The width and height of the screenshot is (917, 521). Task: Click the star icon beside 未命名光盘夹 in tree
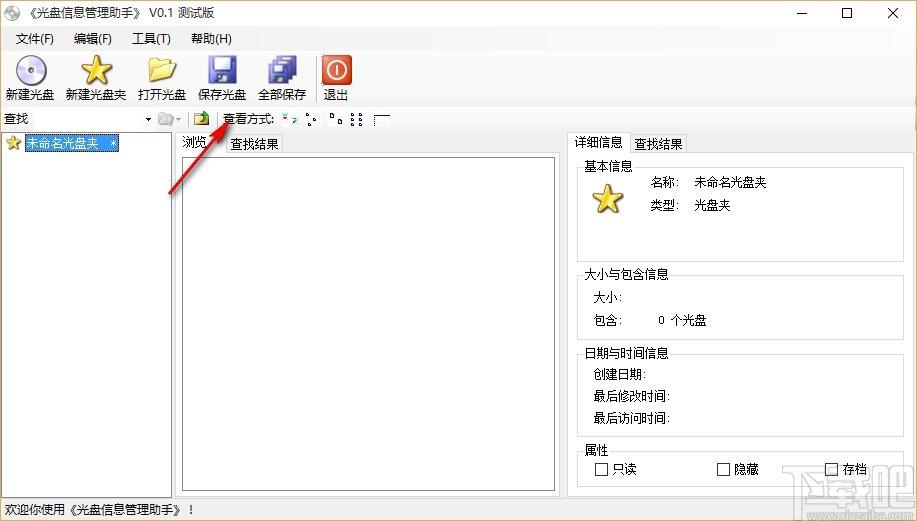tap(13, 143)
